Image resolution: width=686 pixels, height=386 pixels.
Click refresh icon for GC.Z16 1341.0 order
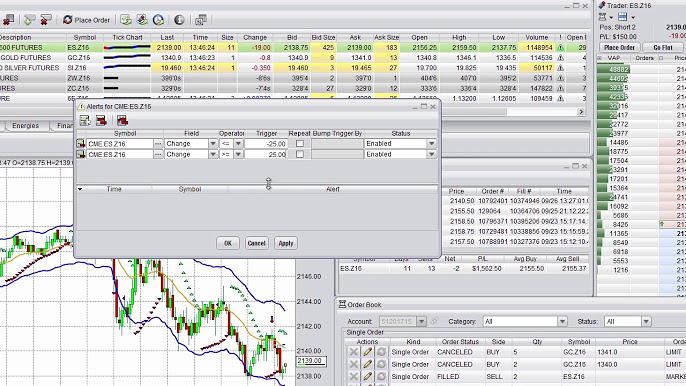coord(382,352)
